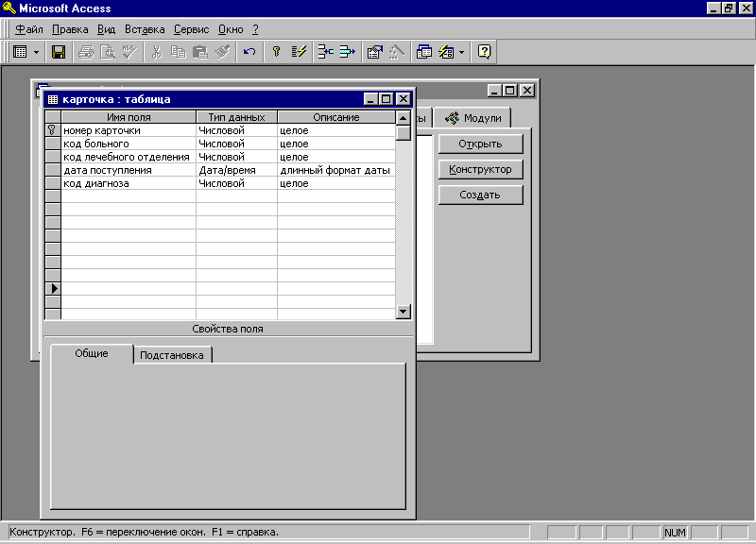
Task: Click Числовой type of номер карточки
Action: coord(236,130)
